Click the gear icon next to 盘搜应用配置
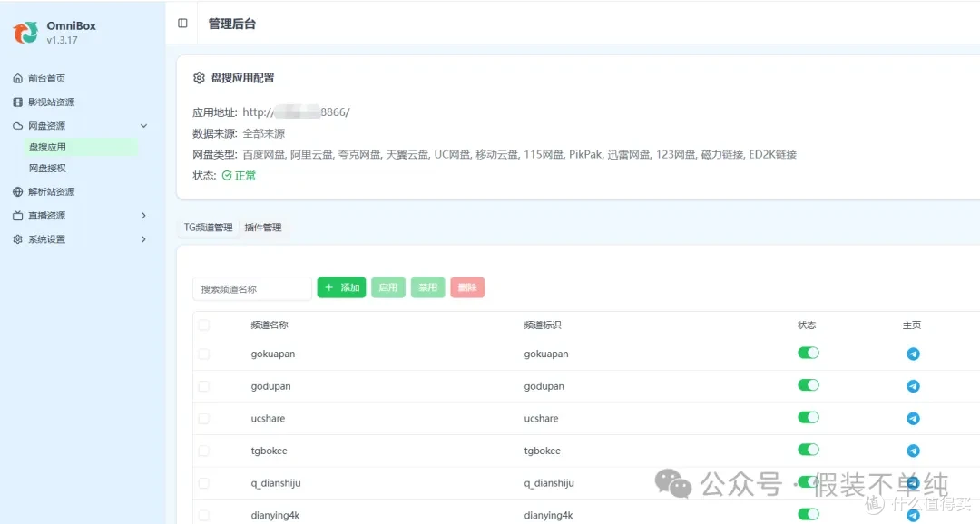Screen dimensions: 980x524 (x=199, y=77)
